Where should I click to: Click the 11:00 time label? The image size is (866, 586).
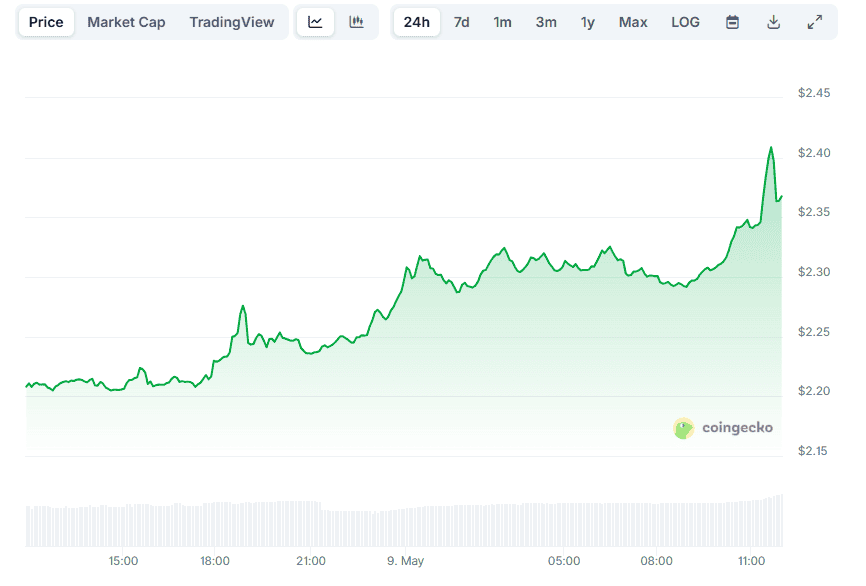pyautogui.click(x=752, y=561)
